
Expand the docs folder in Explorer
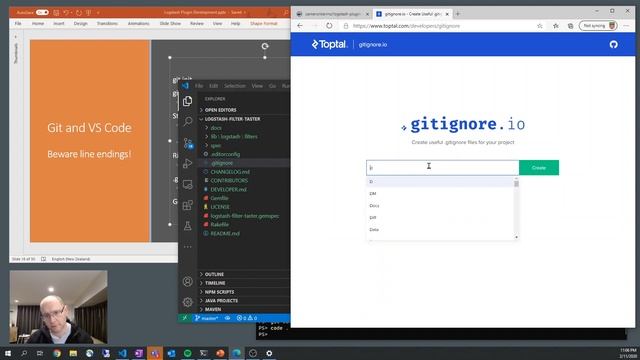(216, 128)
